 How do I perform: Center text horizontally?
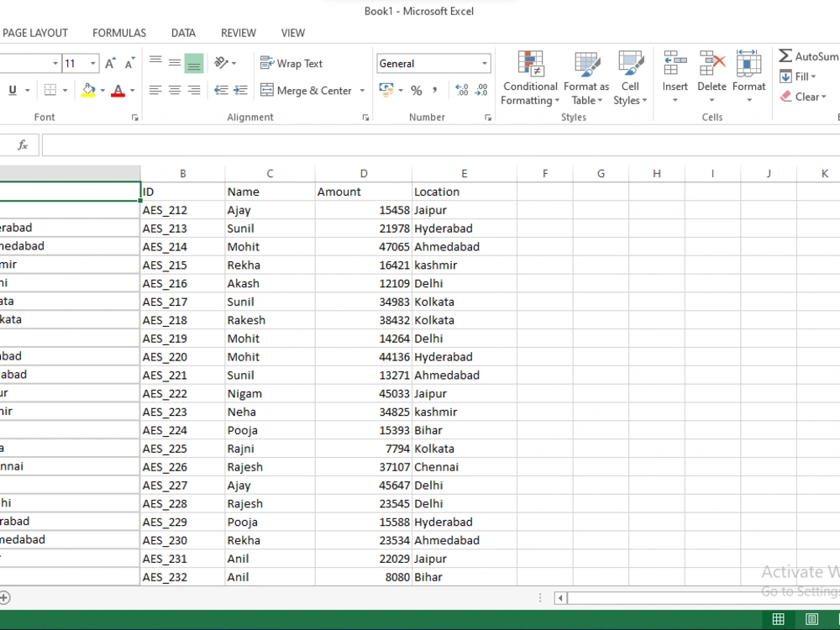click(175, 90)
